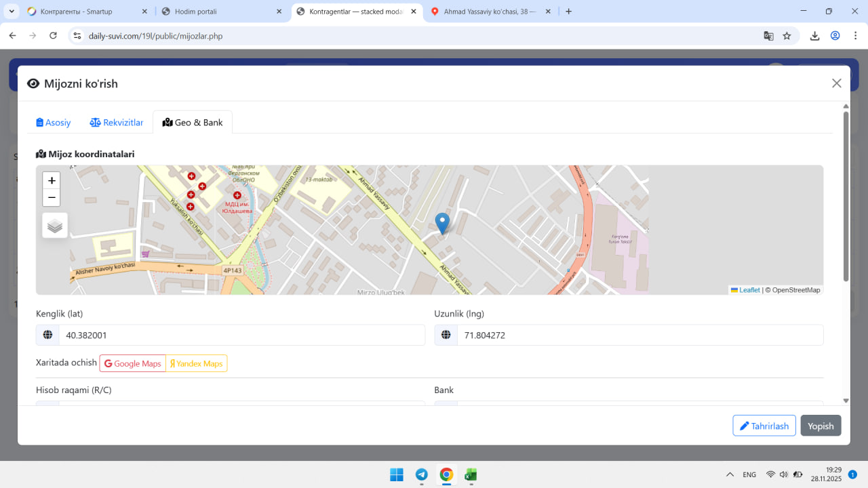The height and width of the screenshot is (488, 868).
Task: Bookmark this page with the star icon
Action: coord(787,36)
